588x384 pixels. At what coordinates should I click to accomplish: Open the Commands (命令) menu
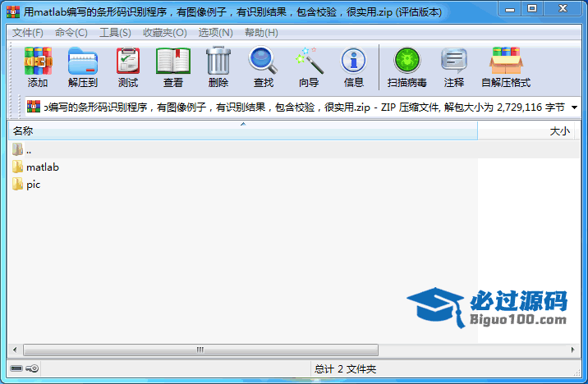coord(71,33)
